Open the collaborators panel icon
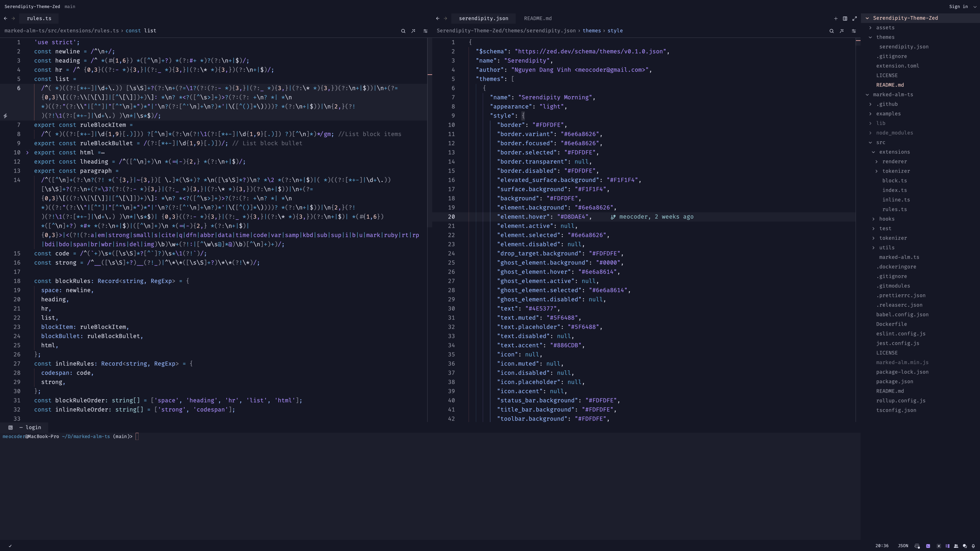Screen dimensions: 980x551 coord(956,546)
